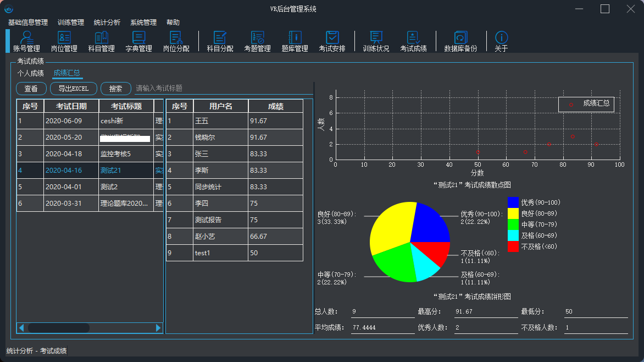Click 最高分 value field 91.67

(486, 312)
